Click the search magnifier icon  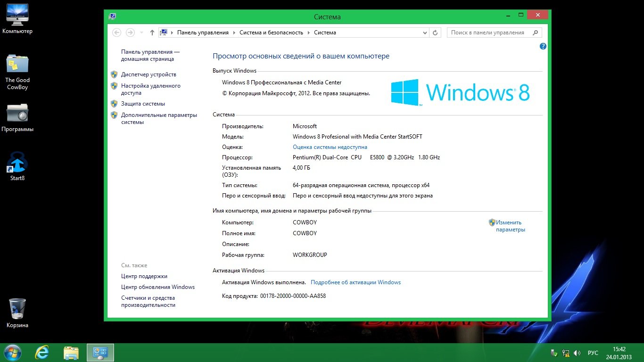(x=535, y=33)
